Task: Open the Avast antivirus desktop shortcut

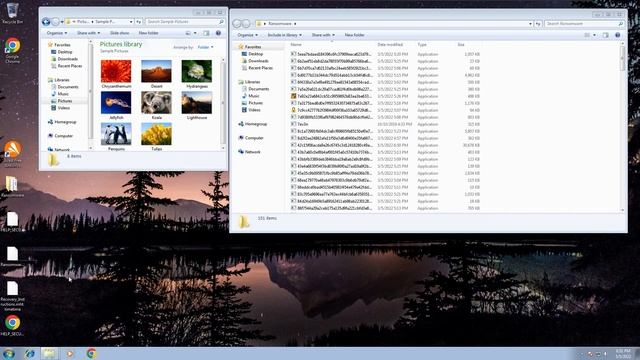Action: pyautogui.click(x=12, y=153)
